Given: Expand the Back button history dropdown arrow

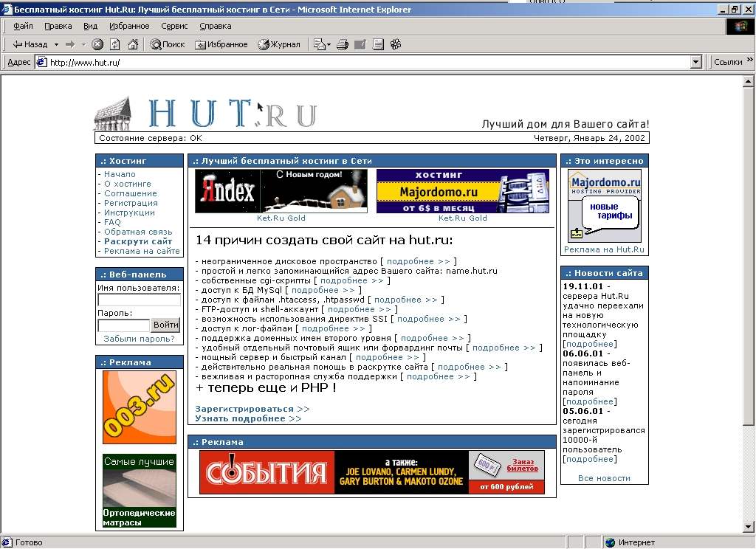Looking at the screenshot, I should (56, 44).
